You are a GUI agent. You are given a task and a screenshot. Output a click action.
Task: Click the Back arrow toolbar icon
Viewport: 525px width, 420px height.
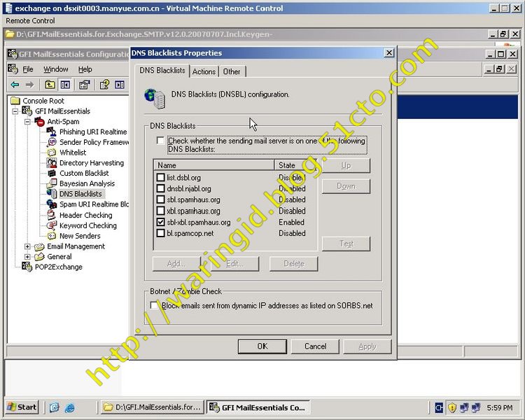tap(15, 85)
